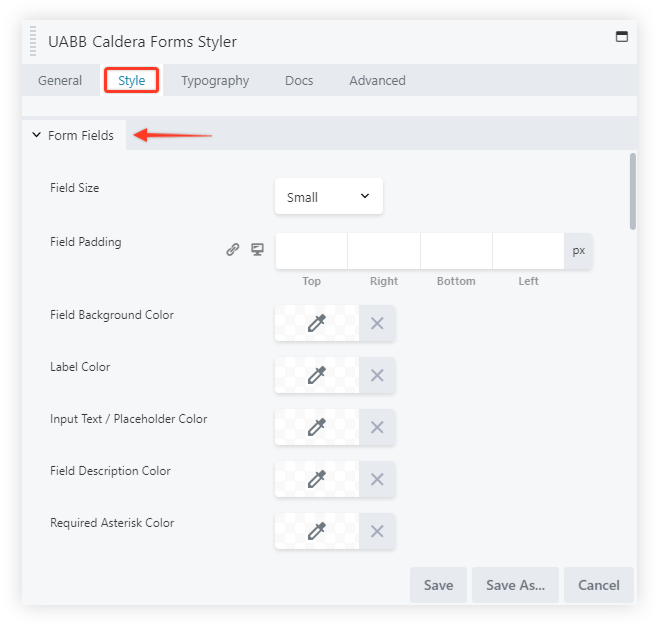Clear the Field Background Color value
This screenshot has height=624, width=659.
(377, 323)
